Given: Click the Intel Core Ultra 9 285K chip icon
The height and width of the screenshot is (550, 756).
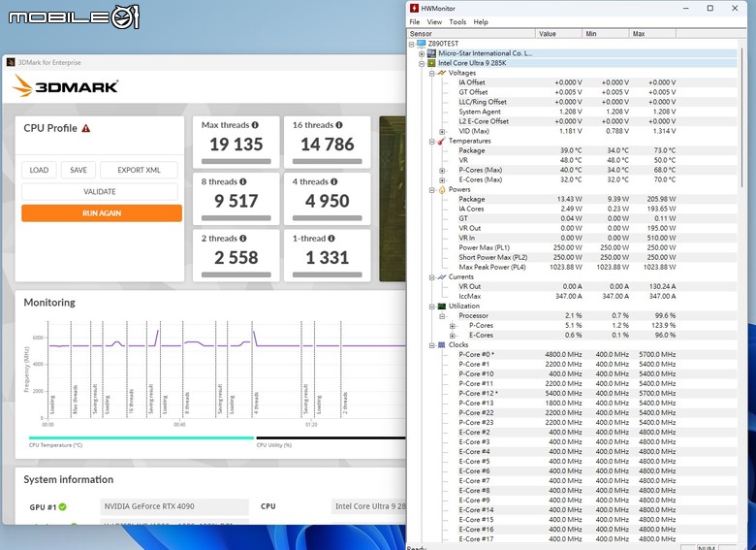Looking at the screenshot, I should [431, 63].
